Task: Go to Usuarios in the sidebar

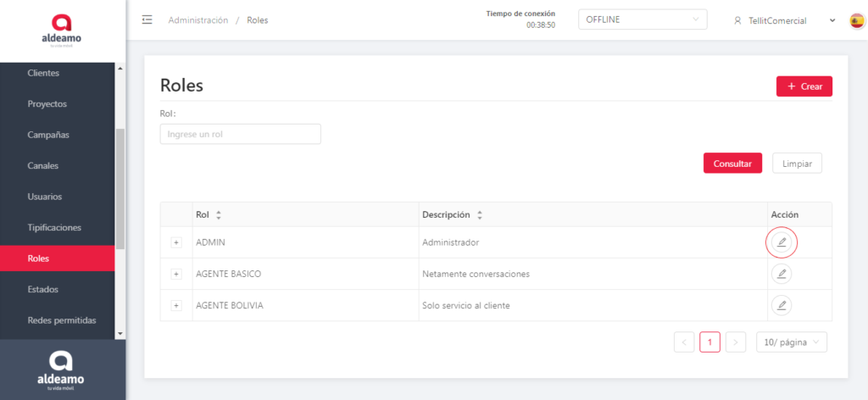Action: [x=45, y=197]
